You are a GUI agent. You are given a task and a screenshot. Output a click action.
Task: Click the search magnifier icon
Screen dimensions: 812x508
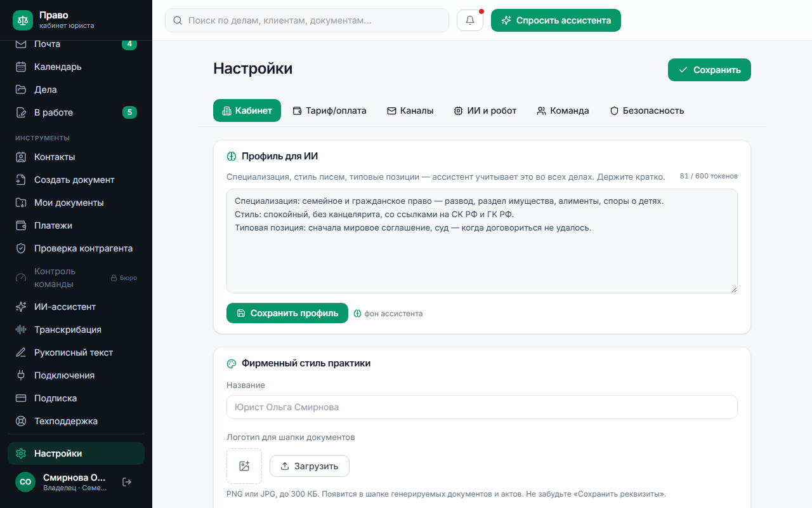tap(178, 20)
